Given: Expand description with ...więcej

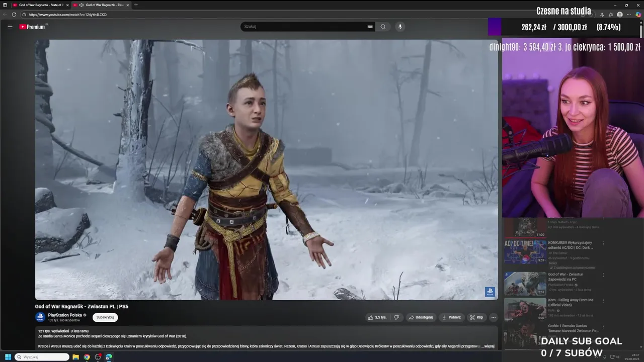Looking at the screenshot, I should pos(488,346).
